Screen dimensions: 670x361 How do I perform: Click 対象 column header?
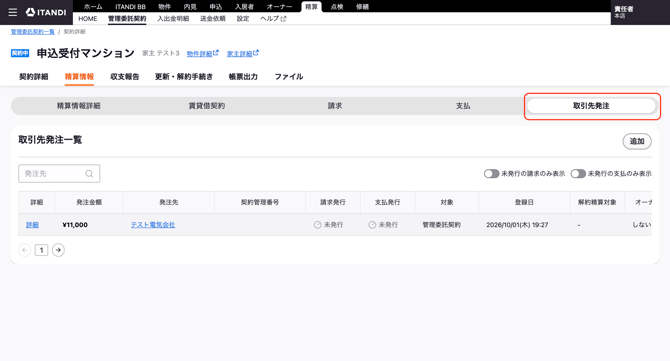click(447, 203)
